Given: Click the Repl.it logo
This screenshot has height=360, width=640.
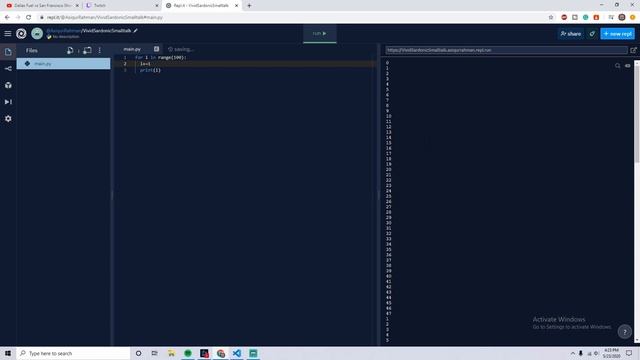Looking at the screenshot, I should pyautogui.click(x=21, y=33).
